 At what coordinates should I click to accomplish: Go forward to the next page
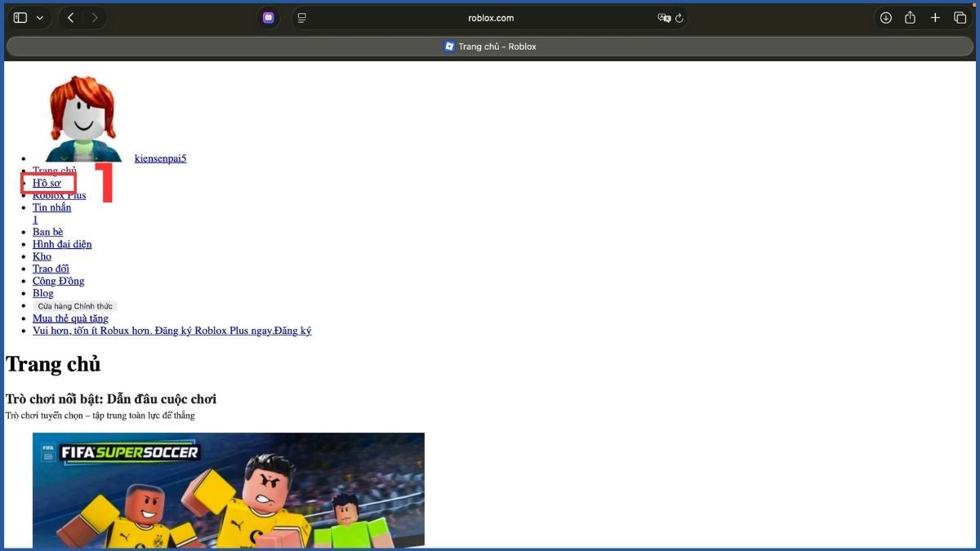[95, 18]
